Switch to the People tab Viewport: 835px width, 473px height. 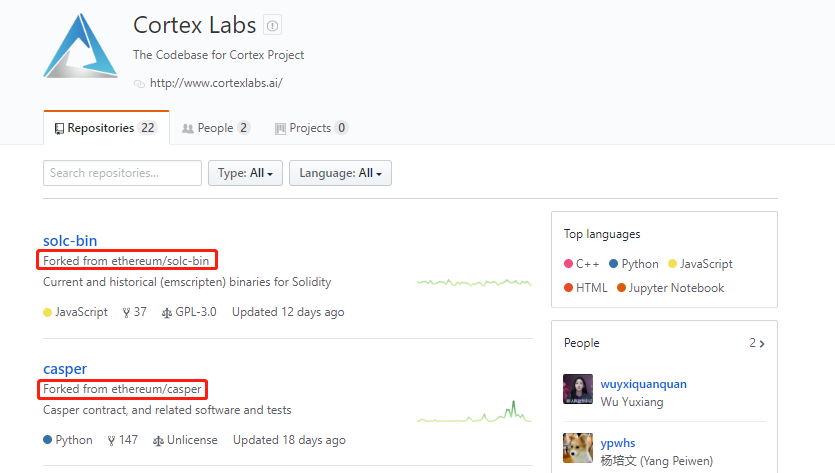tap(216, 128)
